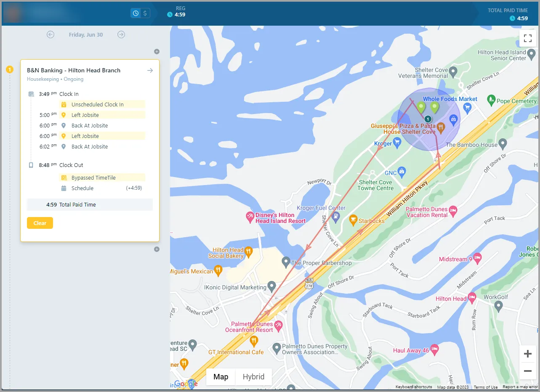
Task: Click the 8:48 pm Clock Out phone icon
Action: [x=31, y=165]
